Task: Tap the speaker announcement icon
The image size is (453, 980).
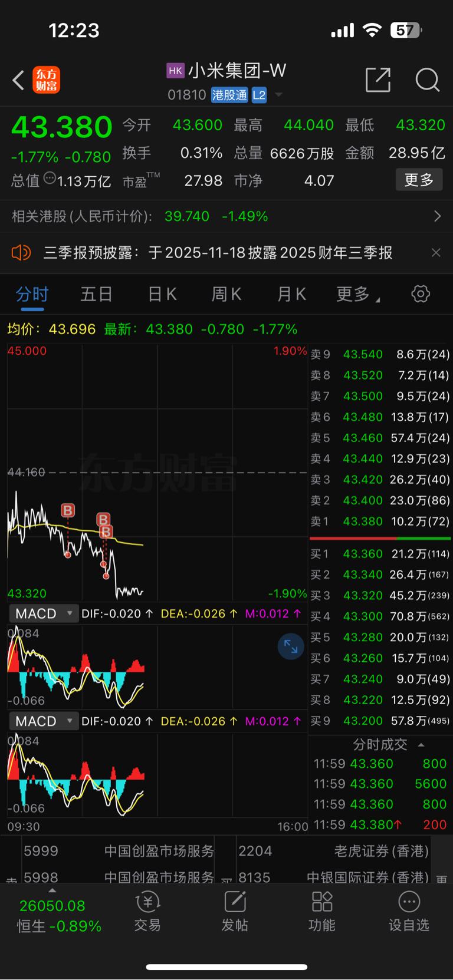Action: pyautogui.click(x=21, y=253)
